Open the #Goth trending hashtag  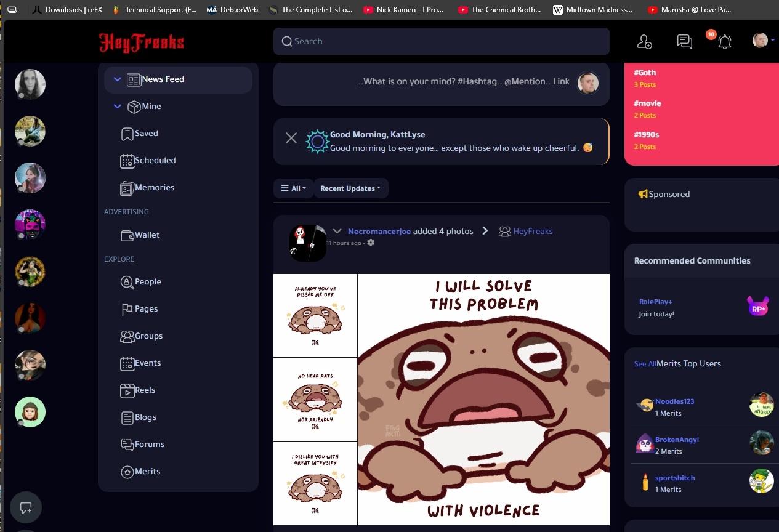(645, 73)
